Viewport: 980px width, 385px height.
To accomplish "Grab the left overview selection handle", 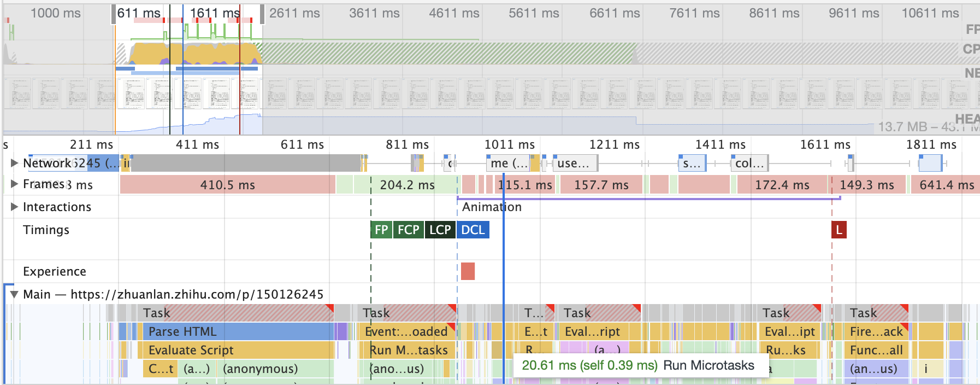I will 114,14.
